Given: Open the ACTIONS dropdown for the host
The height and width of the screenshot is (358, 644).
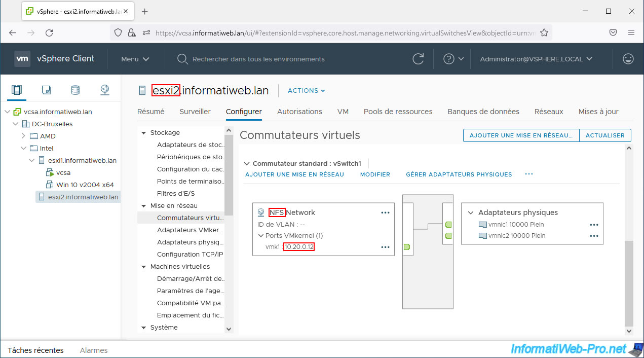Looking at the screenshot, I should 306,91.
